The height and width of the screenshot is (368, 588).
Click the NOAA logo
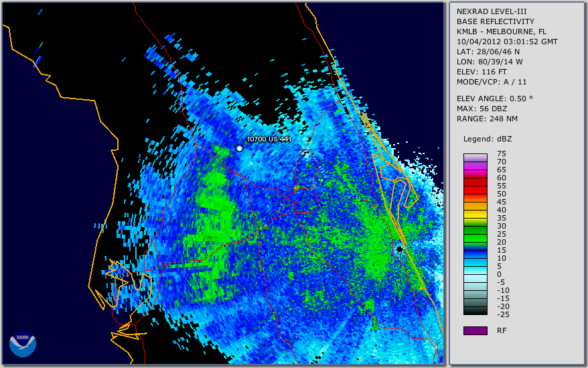[23, 344]
